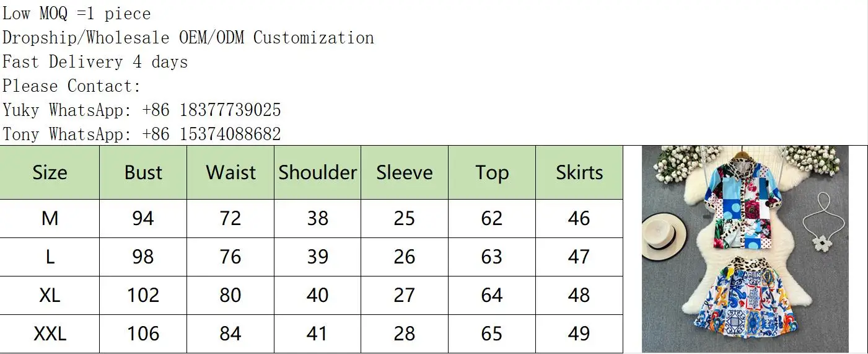Select the M size row label
Image resolution: width=868 pixels, height=354 pixels.
[50, 218]
